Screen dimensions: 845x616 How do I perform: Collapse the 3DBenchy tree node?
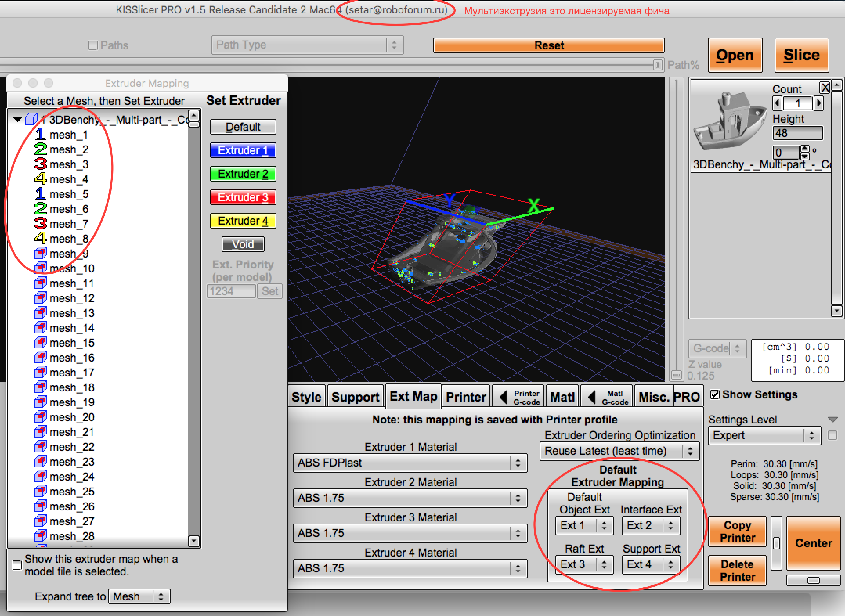pos(17,119)
